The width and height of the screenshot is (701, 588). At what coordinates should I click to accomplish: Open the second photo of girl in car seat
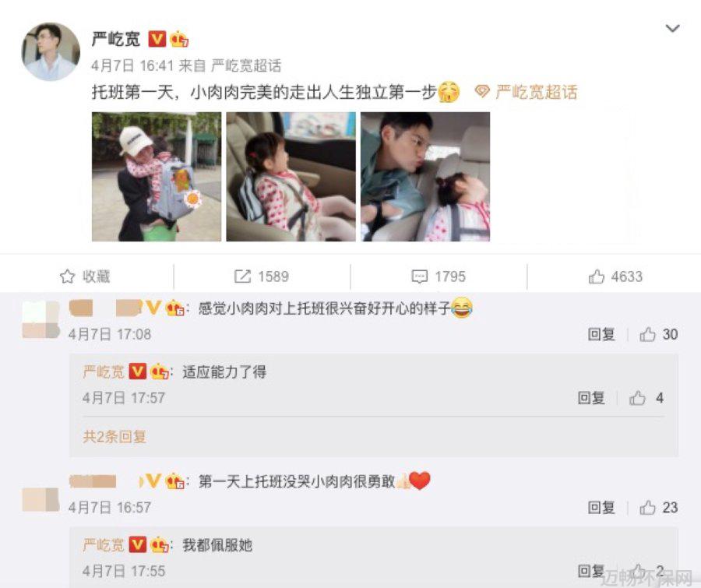(291, 177)
